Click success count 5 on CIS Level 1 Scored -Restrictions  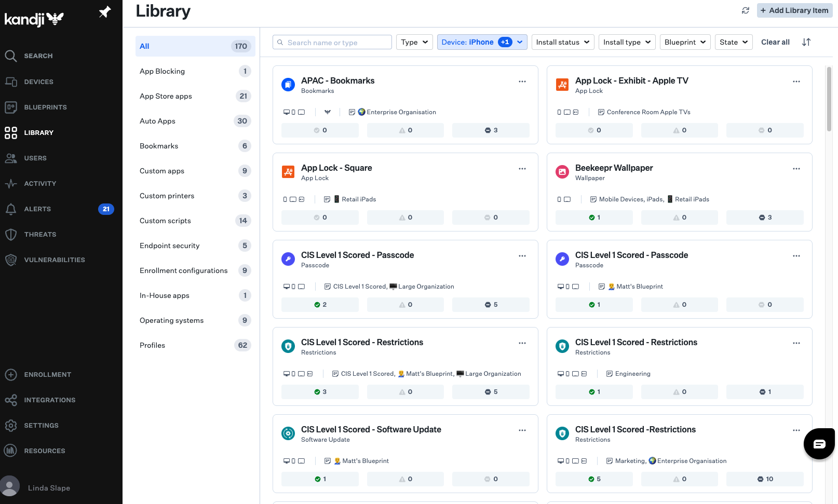594,479
